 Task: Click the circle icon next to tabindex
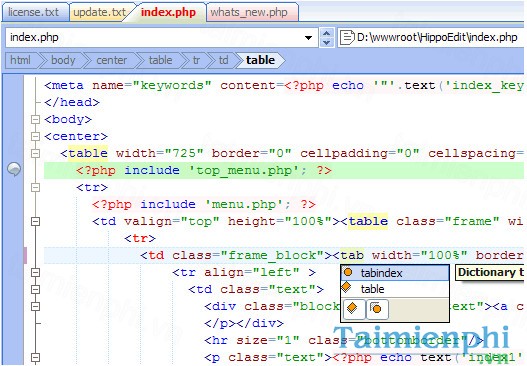coord(348,272)
